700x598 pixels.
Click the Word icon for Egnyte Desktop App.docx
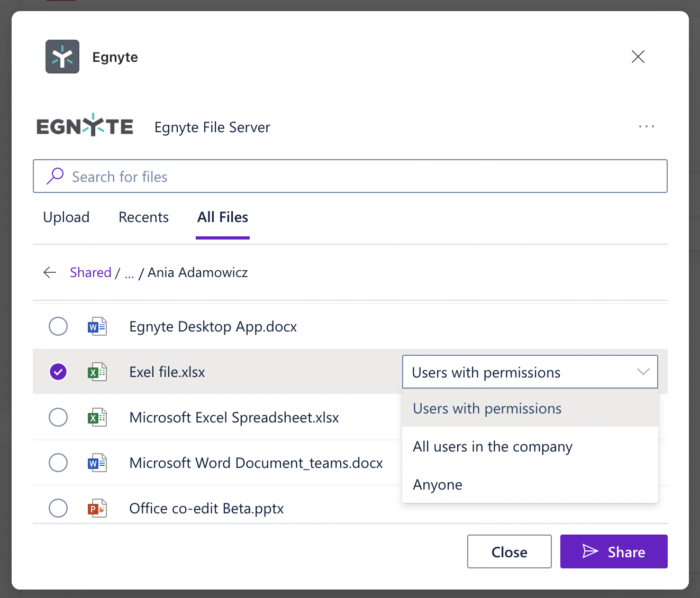[97, 326]
